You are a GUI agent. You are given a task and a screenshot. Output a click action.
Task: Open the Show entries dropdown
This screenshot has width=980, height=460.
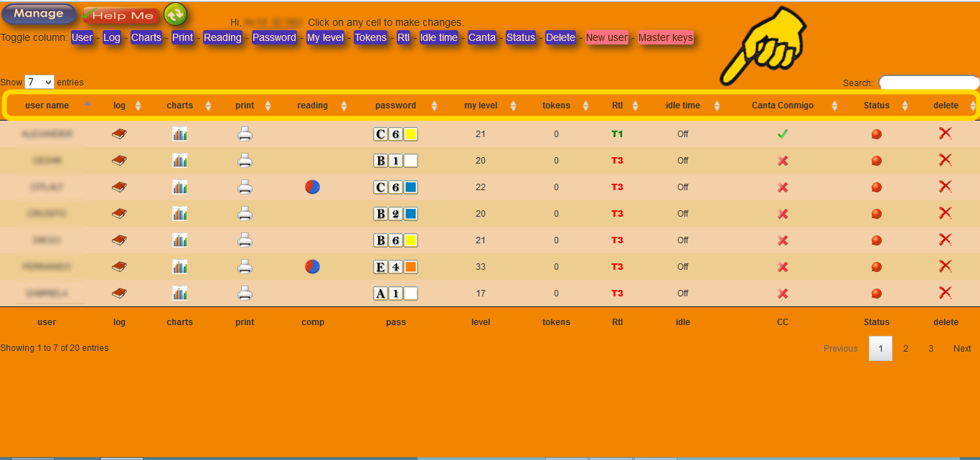(39, 82)
